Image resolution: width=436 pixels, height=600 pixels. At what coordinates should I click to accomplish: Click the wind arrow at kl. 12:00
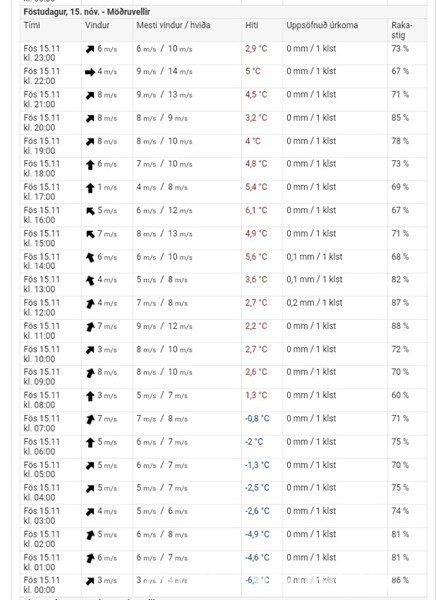(90, 304)
